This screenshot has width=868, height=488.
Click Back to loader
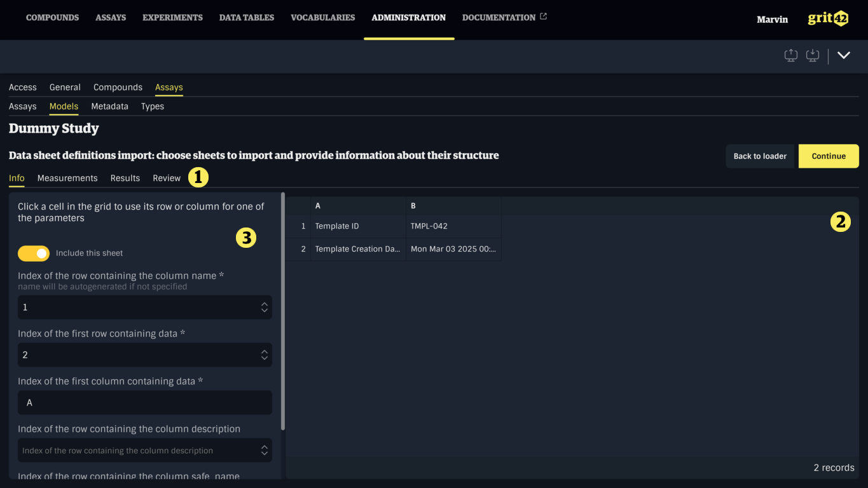click(x=760, y=156)
